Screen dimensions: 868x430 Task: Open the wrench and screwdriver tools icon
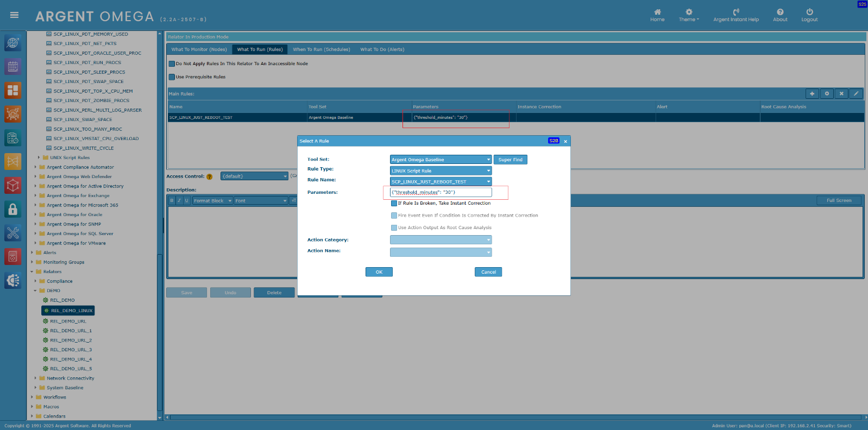click(x=13, y=233)
